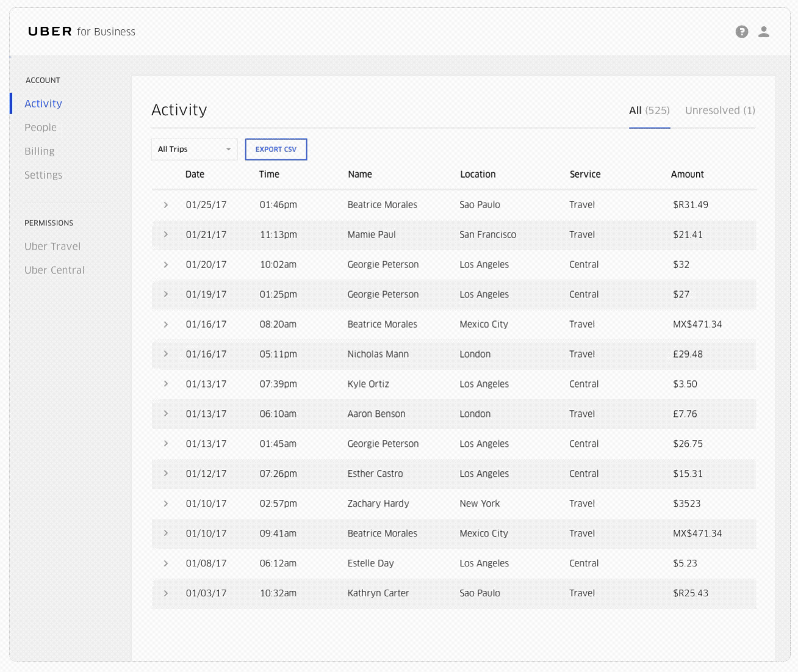Click the amount $3523

(687, 504)
